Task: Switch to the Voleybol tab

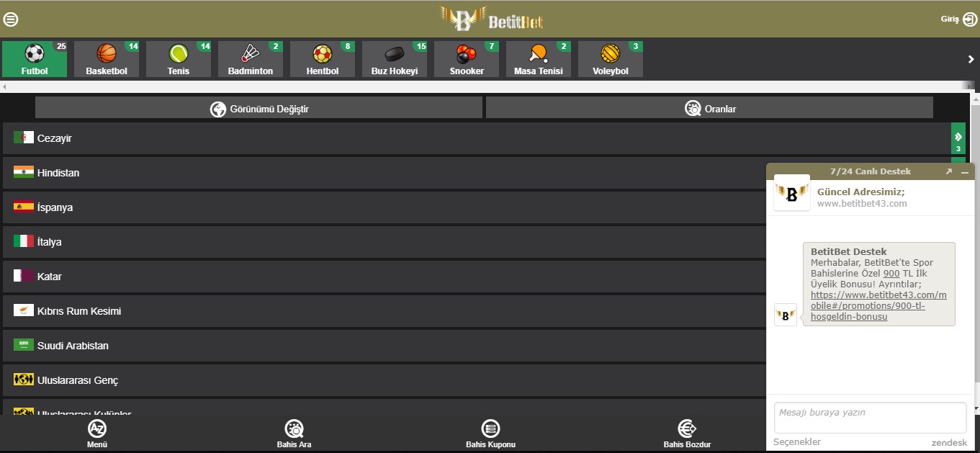Action: click(611, 59)
